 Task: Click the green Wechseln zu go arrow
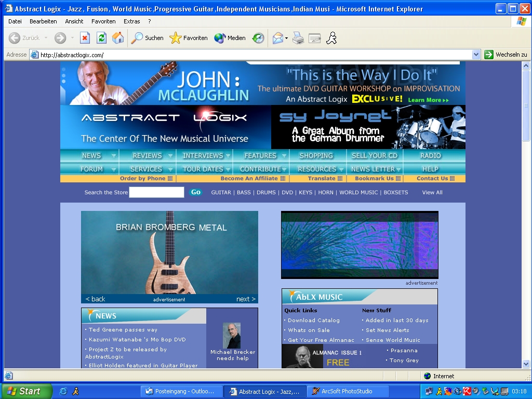488,55
